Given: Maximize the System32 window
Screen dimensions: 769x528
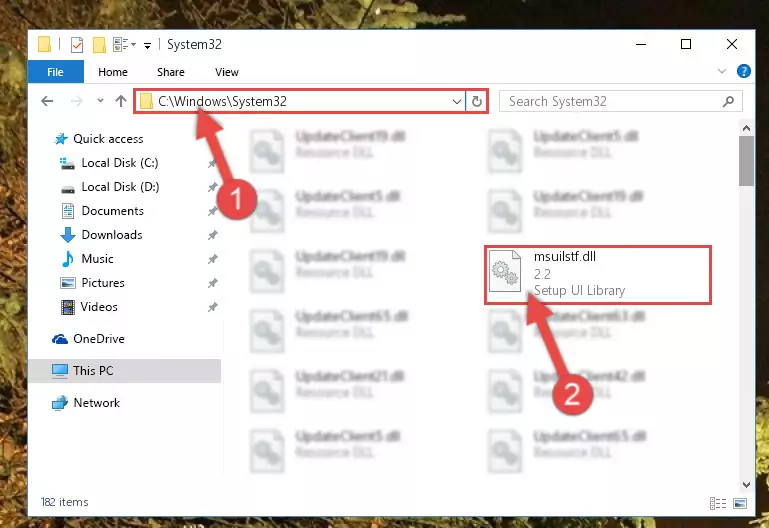Looking at the screenshot, I should click(x=686, y=44).
